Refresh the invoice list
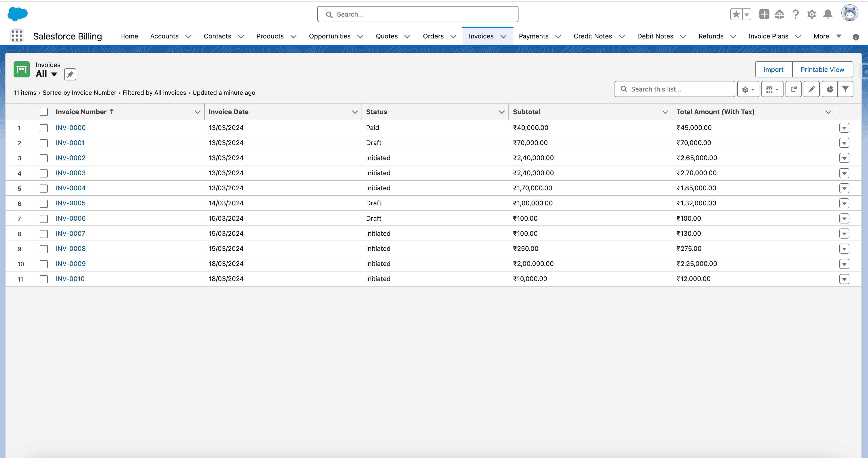 (794, 89)
